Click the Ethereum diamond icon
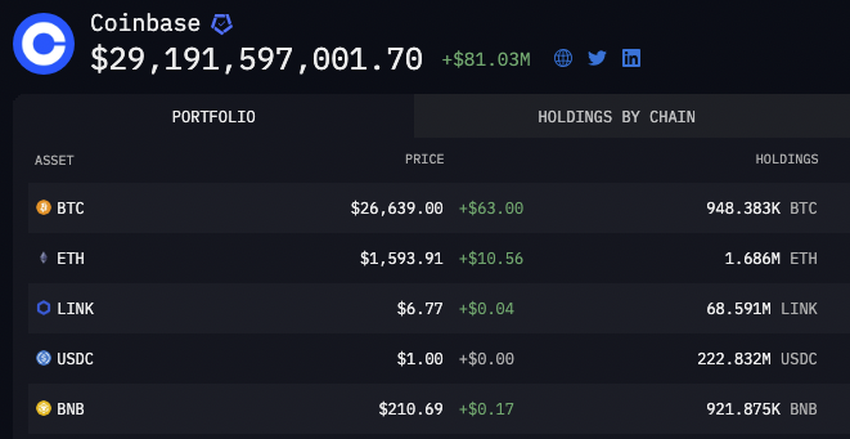This screenshot has height=439, width=850. pyautogui.click(x=43, y=258)
